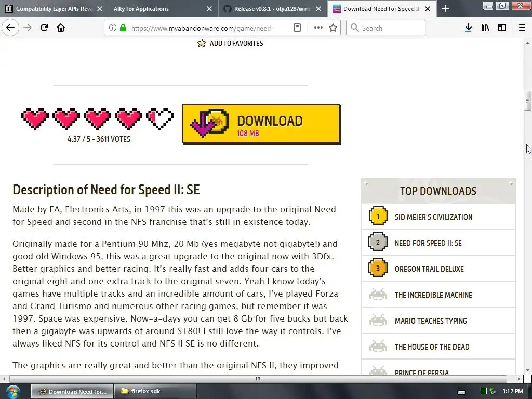Click the silver number 2 medal icon
Screen dimensions: 532x399
(378, 242)
